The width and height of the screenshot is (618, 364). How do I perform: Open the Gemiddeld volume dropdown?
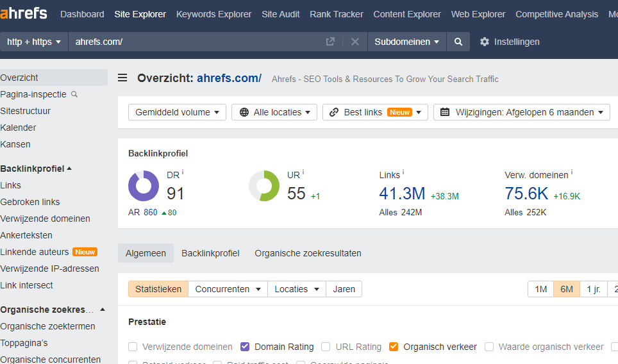177,112
